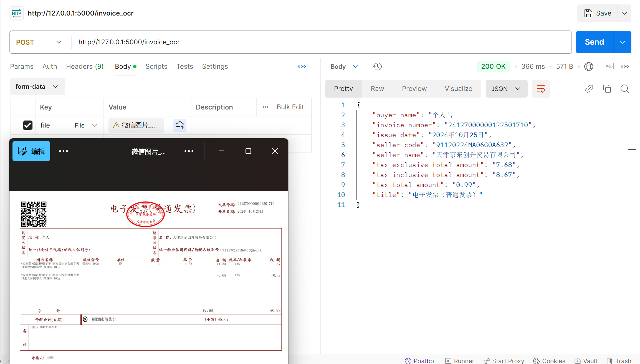Click the 200 OK status badge
640x364 pixels.
pyautogui.click(x=493, y=67)
